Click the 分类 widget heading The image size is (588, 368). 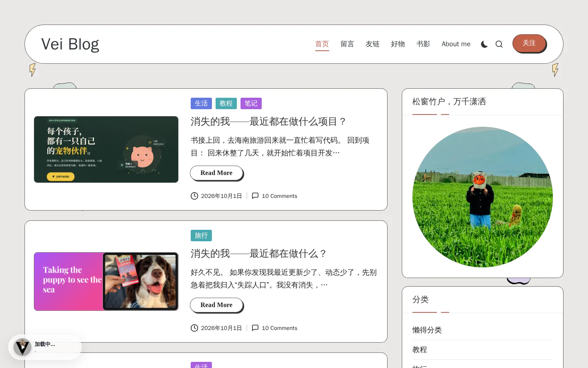[421, 299]
